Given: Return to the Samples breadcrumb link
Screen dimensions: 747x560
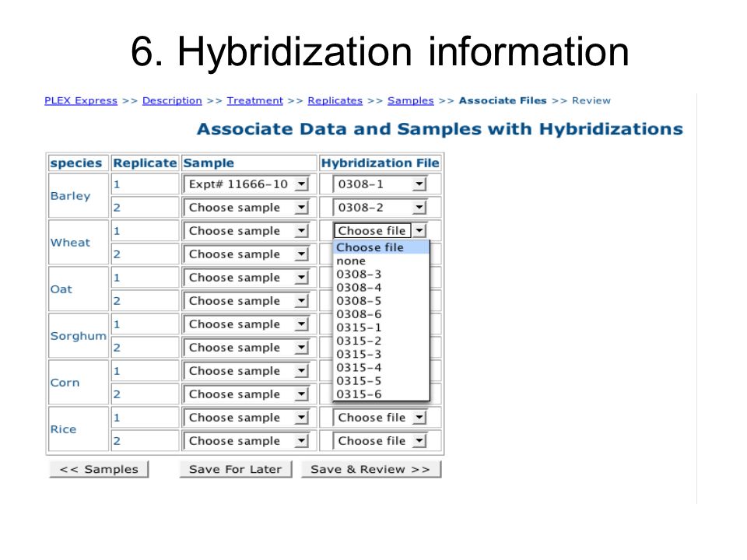Looking at the screenshot, I should (410, 101).
